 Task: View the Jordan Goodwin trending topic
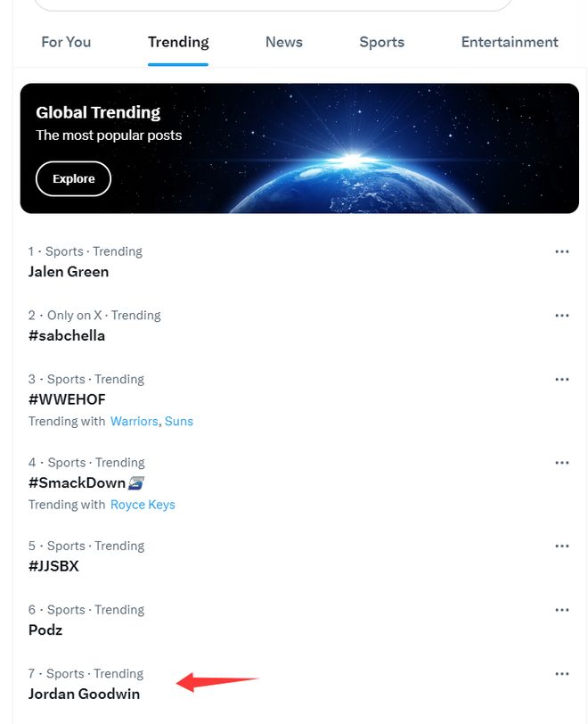click(84, 694)
